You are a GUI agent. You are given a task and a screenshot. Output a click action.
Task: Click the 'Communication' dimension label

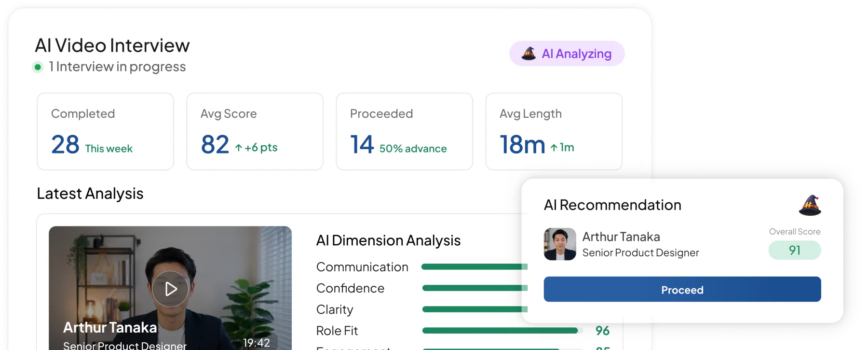[x=362, y=267]
